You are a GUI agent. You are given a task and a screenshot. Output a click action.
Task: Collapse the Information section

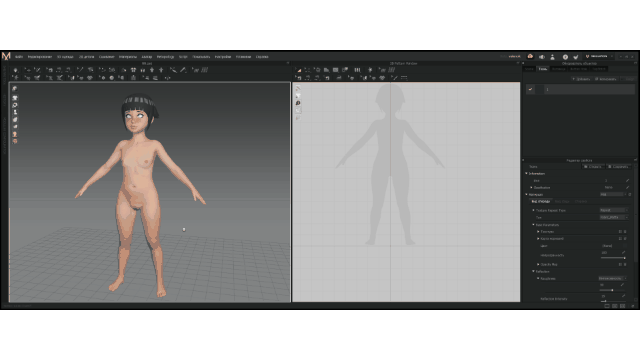[x=526, y=173]
